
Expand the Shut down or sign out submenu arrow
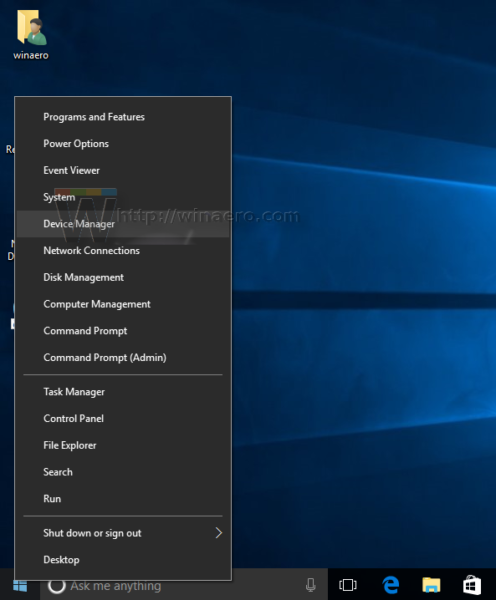click(x=219, y=533)
